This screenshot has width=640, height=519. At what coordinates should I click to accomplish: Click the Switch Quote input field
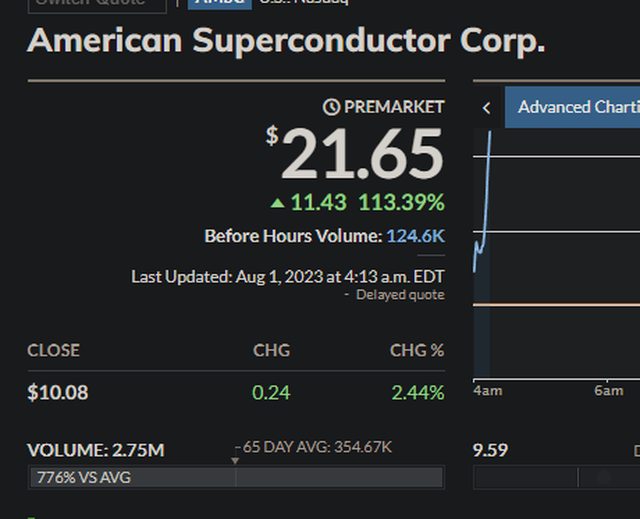point(97,4)
